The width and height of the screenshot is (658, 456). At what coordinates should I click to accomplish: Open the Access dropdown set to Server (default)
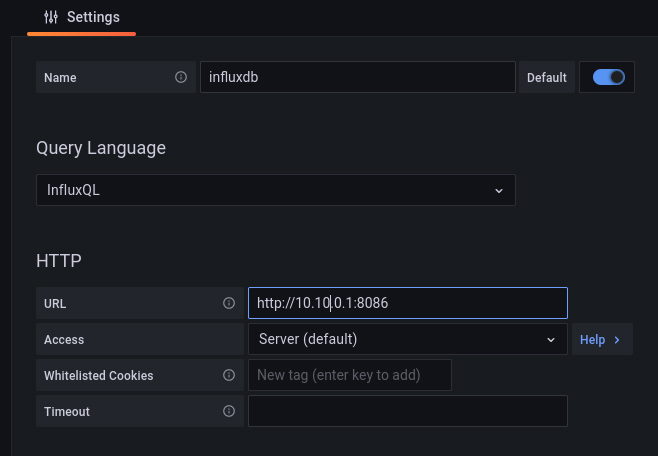click(407, 339)
